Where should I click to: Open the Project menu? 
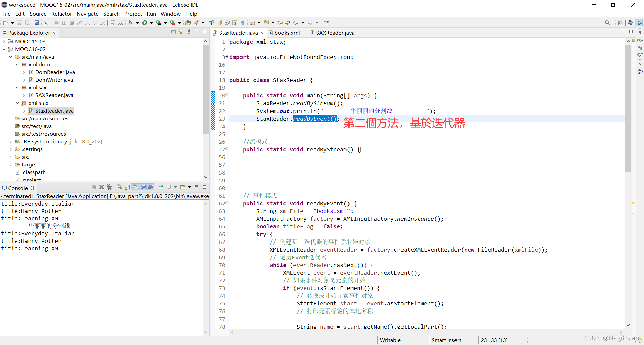tap(133, 14)
